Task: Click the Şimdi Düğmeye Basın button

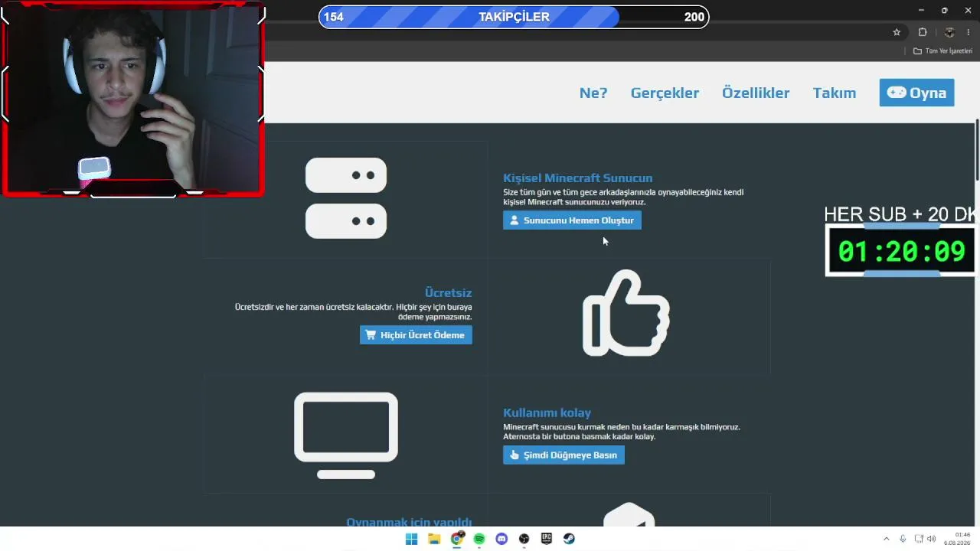Action: pyautogui.click(x=563, y=455)
